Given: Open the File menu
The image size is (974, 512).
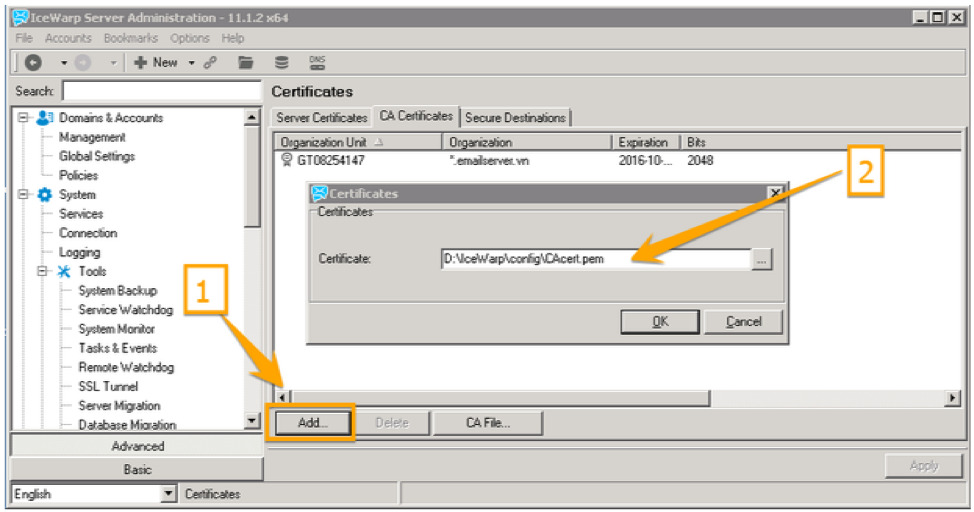Looking at the screenshot, I should (x=24, y=38).
